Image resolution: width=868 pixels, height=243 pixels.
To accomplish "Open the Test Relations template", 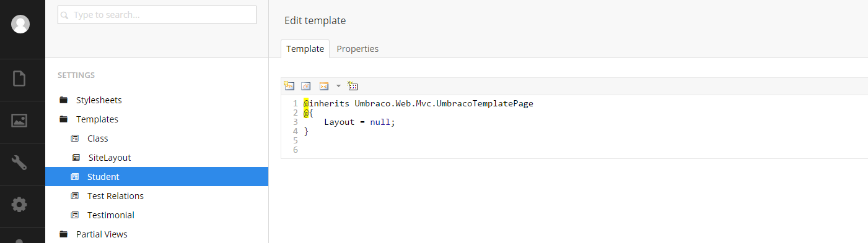I will pos(115,196).
